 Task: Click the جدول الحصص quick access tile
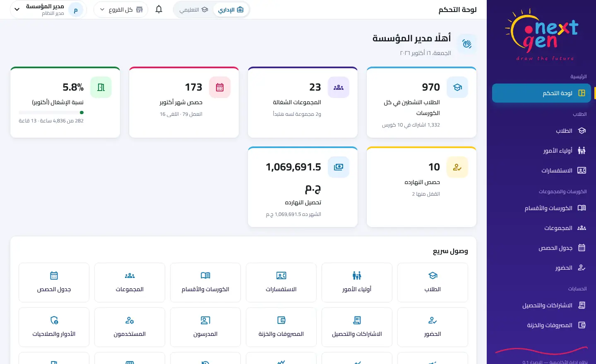point(54,283)
